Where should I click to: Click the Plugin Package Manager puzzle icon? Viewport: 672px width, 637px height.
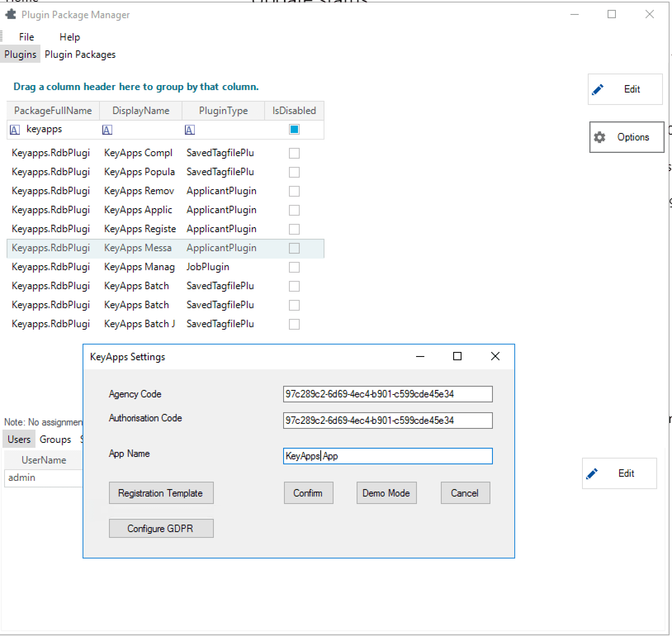(10, 14)
